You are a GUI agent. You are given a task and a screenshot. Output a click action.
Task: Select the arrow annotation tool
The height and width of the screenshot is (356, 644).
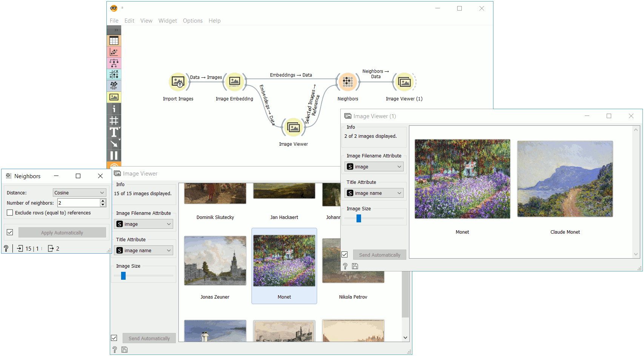point(114,144)
